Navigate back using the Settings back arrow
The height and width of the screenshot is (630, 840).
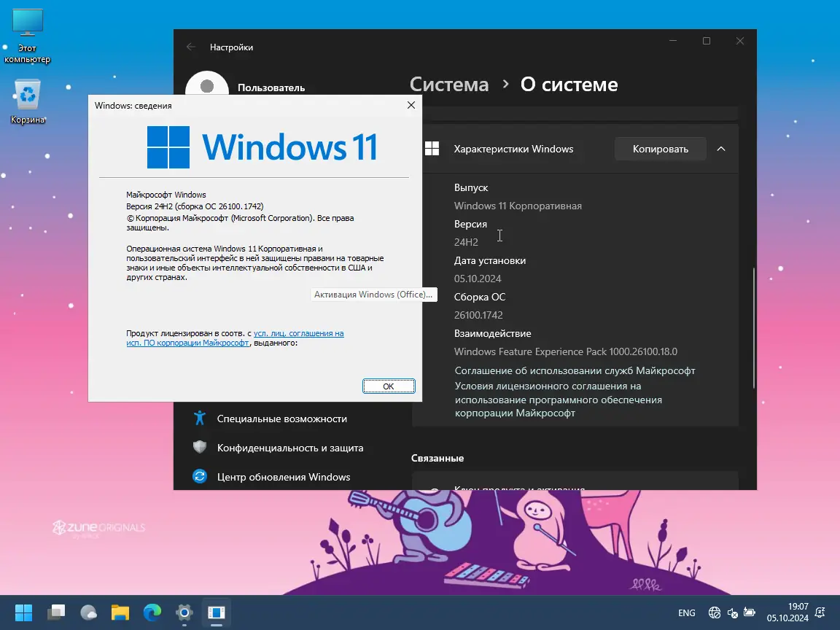point(190,47)
